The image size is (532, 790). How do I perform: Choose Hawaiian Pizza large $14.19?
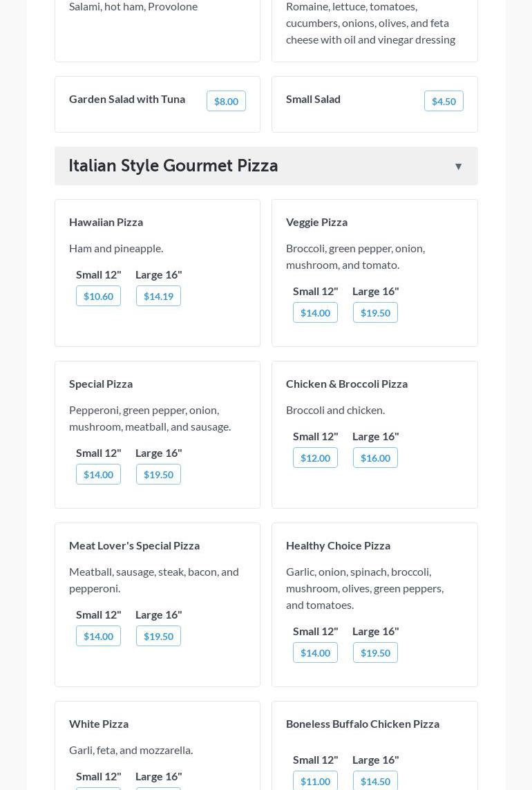[x=158, y=296]
